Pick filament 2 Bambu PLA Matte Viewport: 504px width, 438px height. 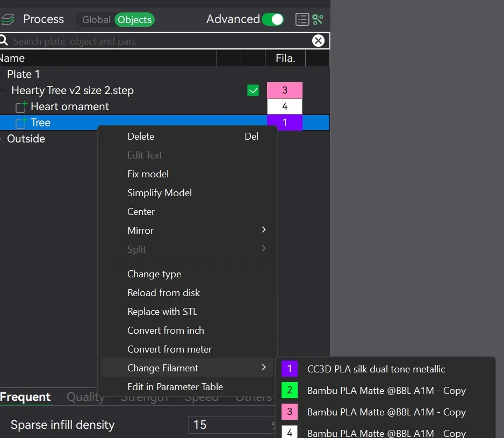(385, 390)
